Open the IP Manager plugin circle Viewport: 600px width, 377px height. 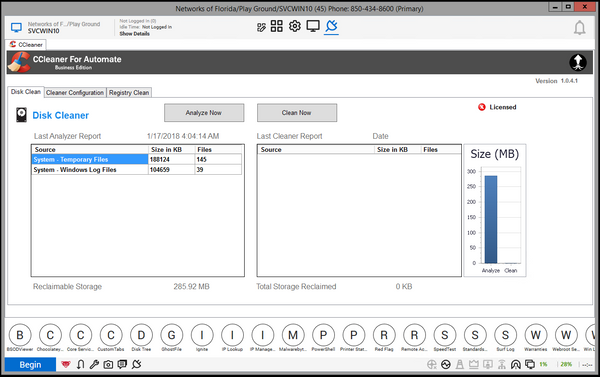[x=262, y=335]
